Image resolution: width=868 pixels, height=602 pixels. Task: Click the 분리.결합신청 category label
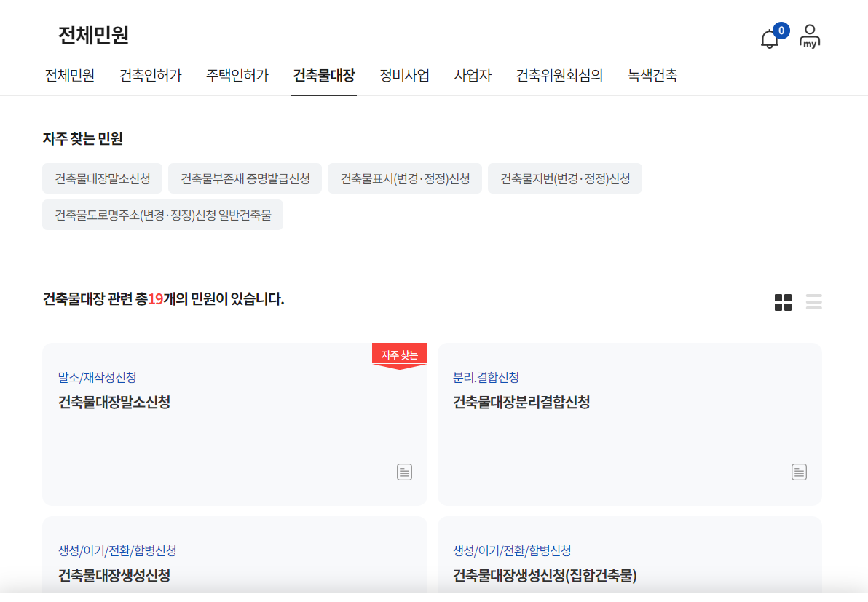(486, 377)
